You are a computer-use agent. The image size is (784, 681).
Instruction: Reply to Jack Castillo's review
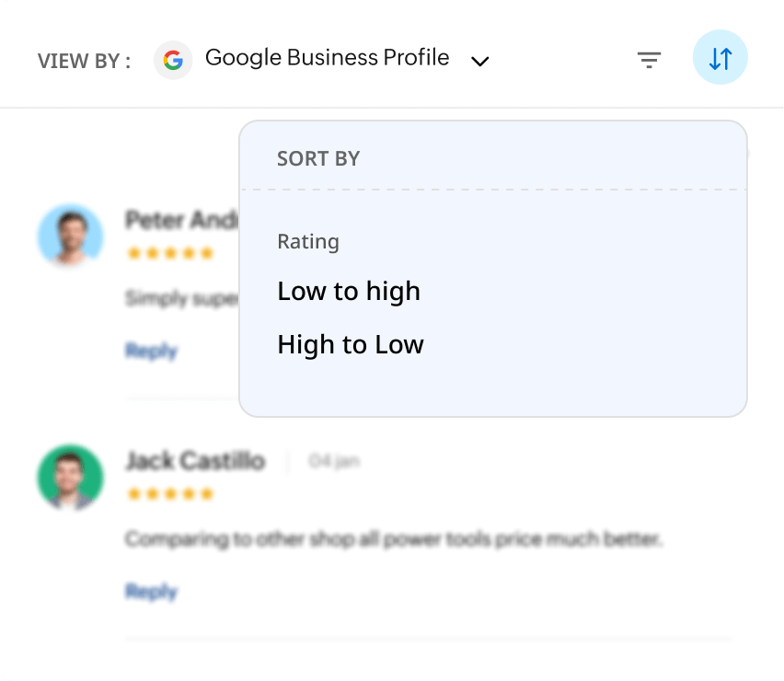[151, 591]
